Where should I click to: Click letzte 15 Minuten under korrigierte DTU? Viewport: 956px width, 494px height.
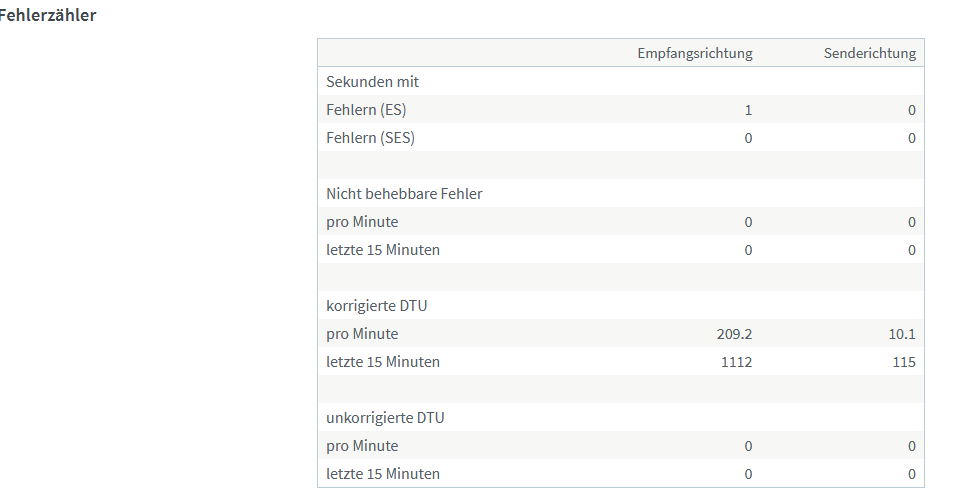tap(383, 362)
